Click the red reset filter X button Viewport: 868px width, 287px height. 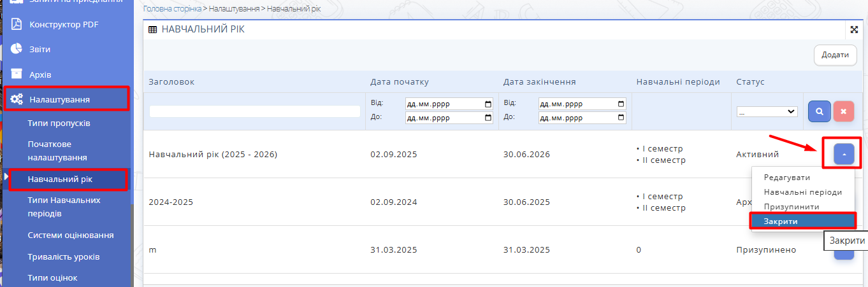point(843,111)
